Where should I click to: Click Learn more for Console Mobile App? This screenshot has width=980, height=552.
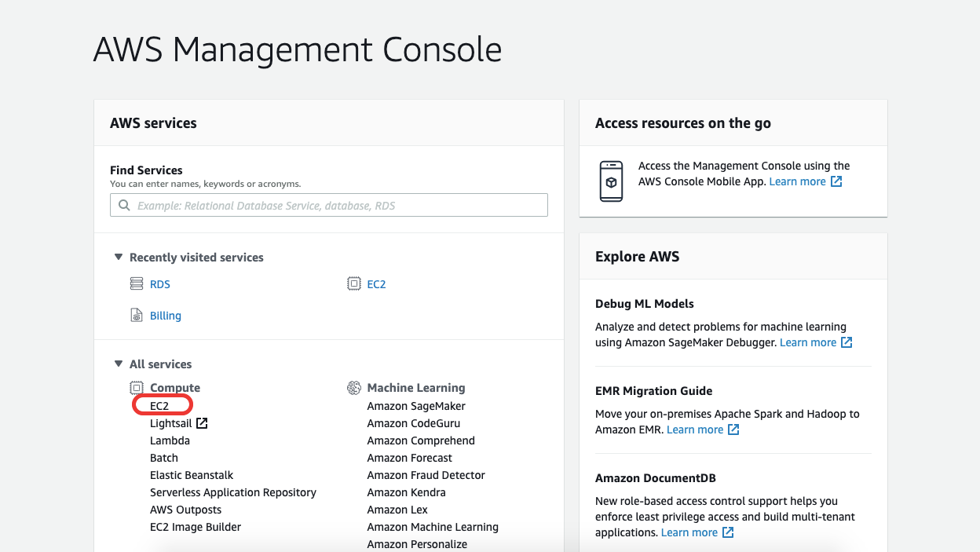coord(797,181)
